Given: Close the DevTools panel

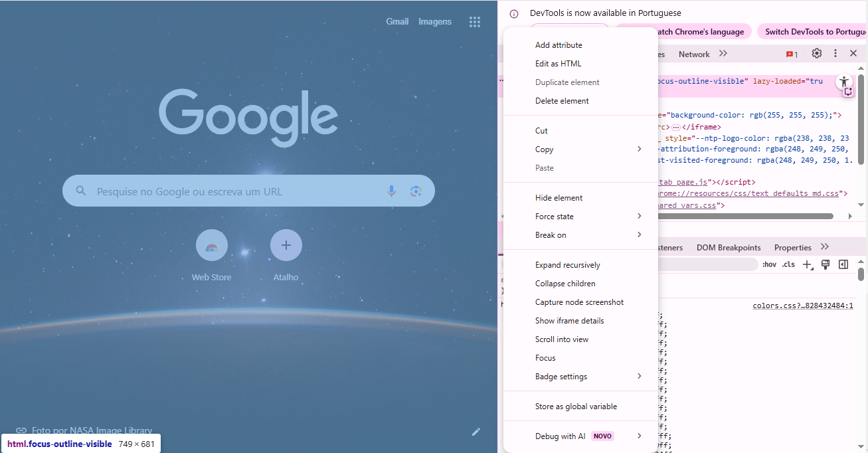Looking at the screenshot, I should [853, 53].
